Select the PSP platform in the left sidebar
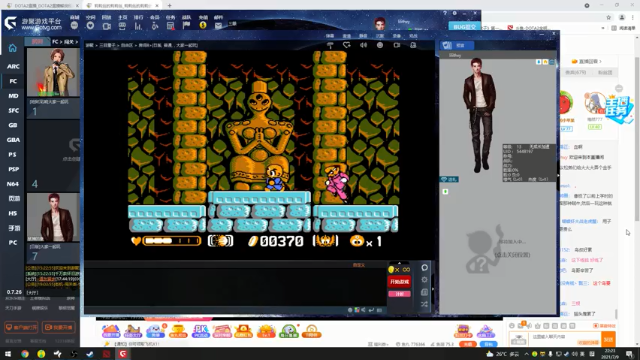Screen dimensions: 640x360 (13, 169)
